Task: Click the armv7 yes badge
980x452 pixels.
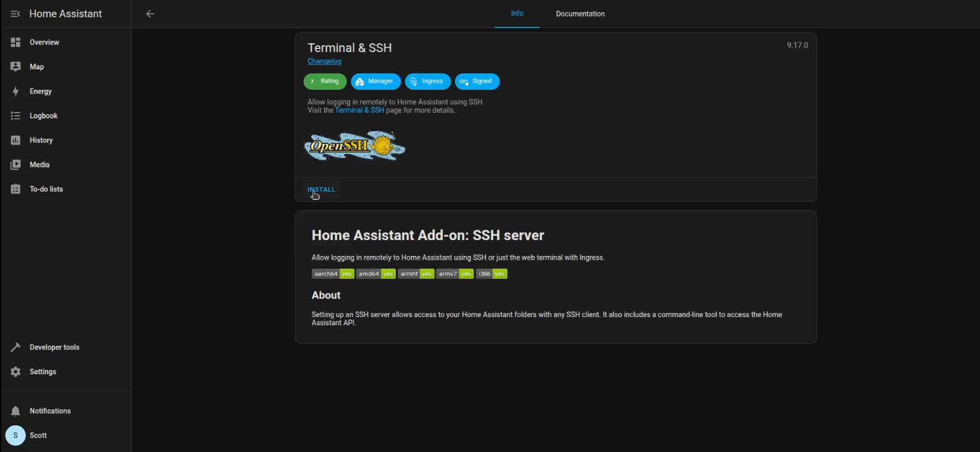Action: [x=455, y=274]
